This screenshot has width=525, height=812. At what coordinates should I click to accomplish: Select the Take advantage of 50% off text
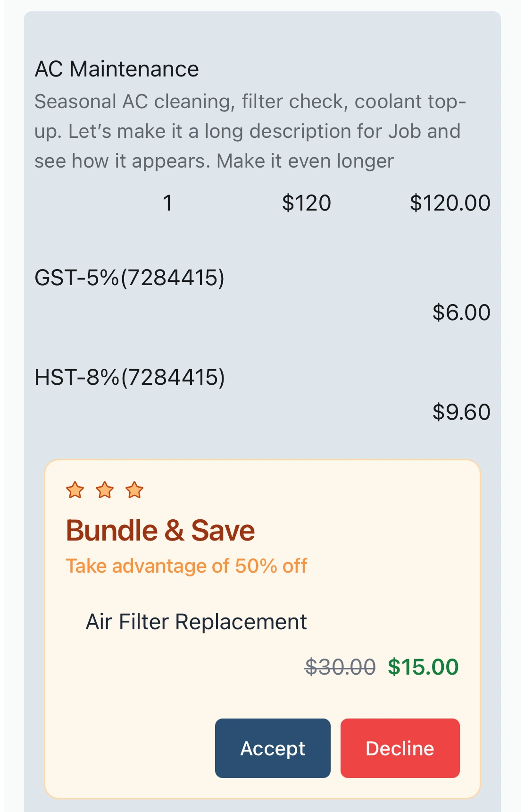pos(186,565)
